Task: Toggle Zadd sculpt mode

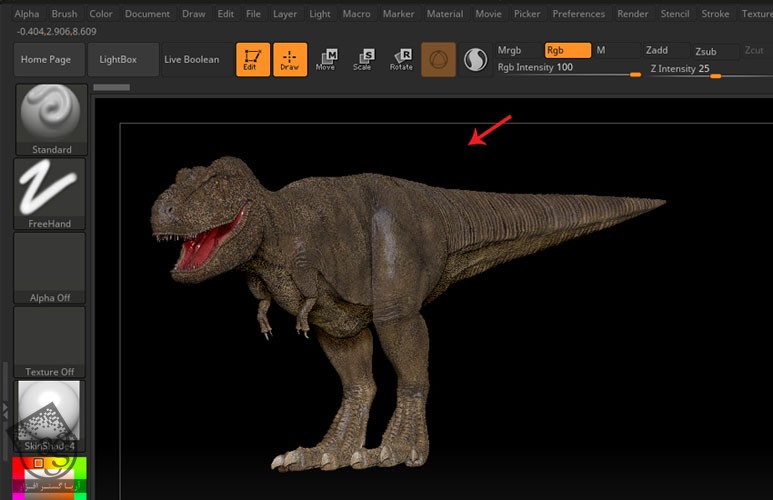Action: [657, 50]
